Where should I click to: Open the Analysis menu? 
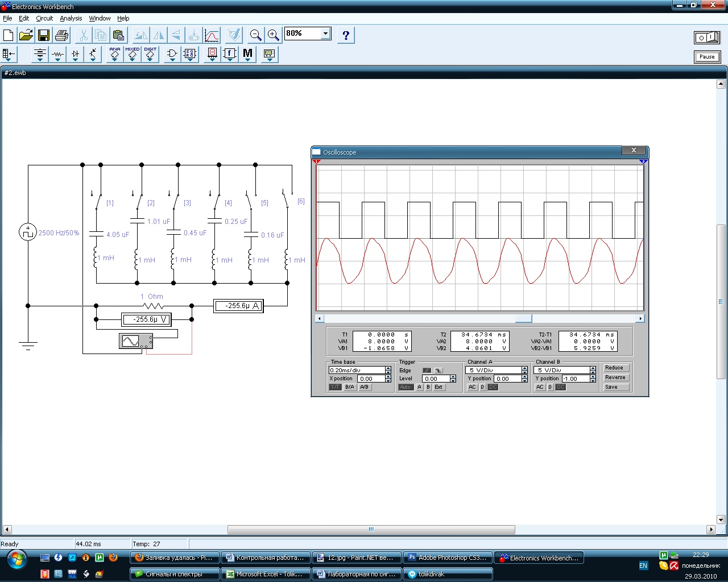point(71,18)
